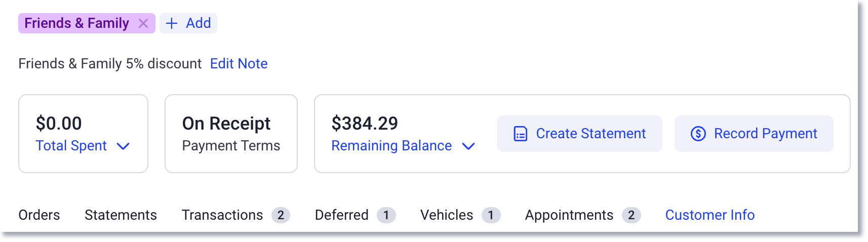Expand the Remaining Balance chevron
This screenshot has width=868, height=242.
point(468,146)
